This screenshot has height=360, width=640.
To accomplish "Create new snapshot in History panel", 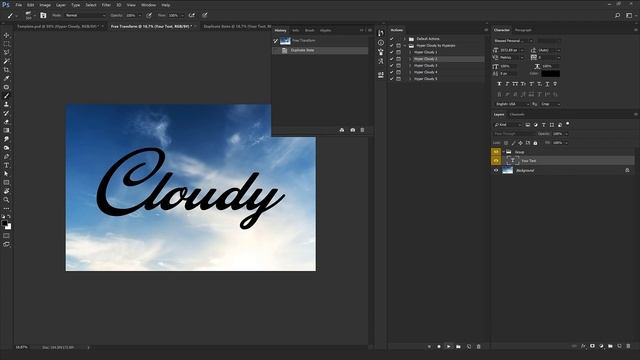I will click(x=353, y=130).
